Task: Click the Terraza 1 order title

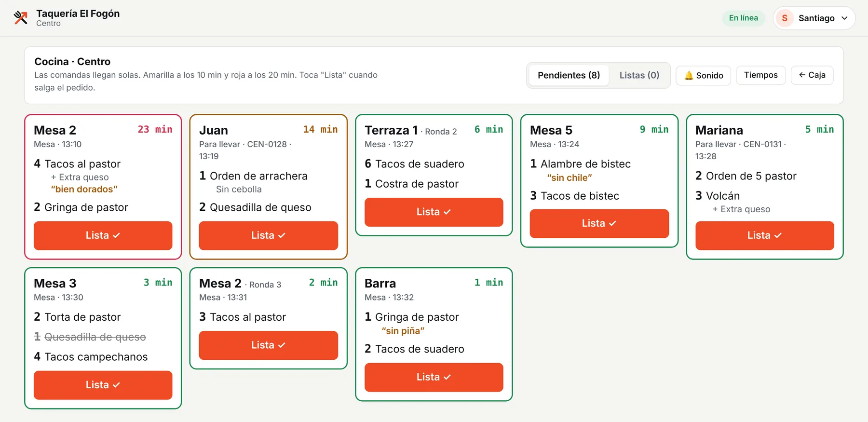Action: pyautogui.click(x=391, y=130)
